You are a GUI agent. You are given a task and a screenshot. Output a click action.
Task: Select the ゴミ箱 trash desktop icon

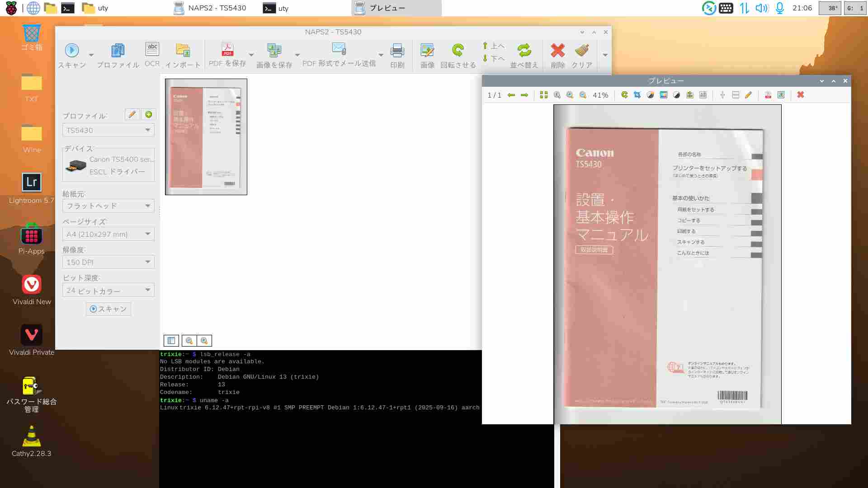(x=32, y=38)
